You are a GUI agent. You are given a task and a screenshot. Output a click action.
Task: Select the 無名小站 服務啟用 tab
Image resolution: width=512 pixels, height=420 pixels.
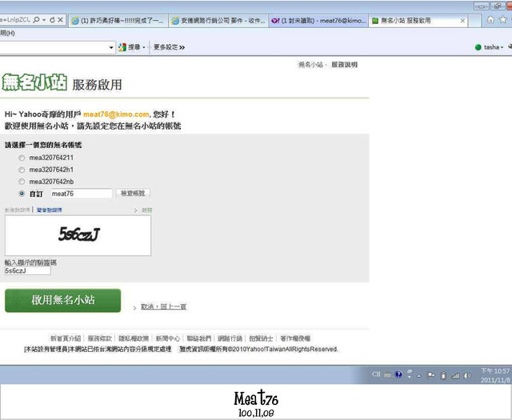413,21
